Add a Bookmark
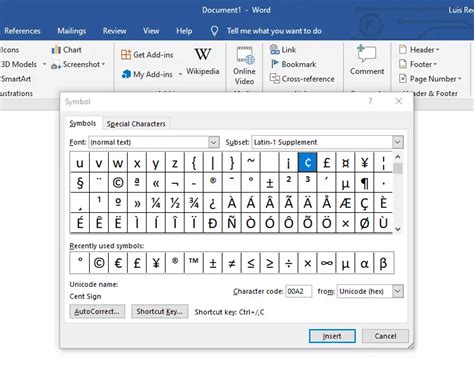Viewport: 474px width, 379px height. point(293,64)
